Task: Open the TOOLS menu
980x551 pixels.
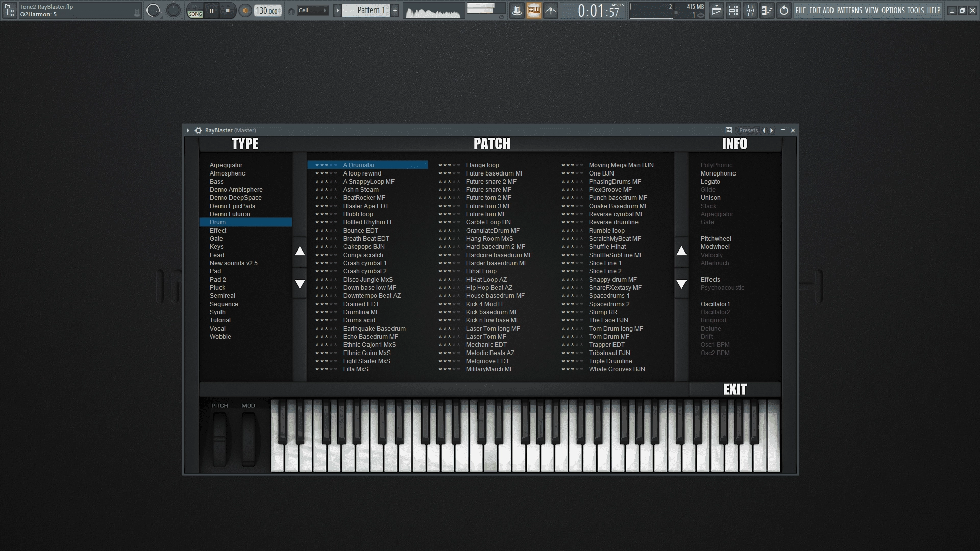Action: (916, 10)
